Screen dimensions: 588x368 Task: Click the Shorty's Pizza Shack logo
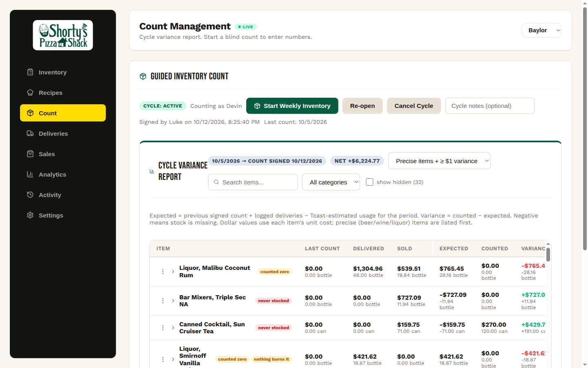coord(63,35)
